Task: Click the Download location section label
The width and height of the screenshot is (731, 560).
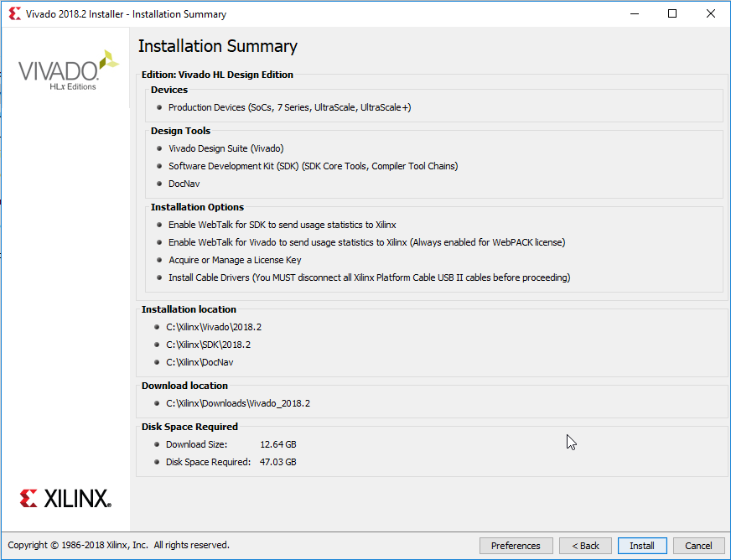Action: [184, 386]
